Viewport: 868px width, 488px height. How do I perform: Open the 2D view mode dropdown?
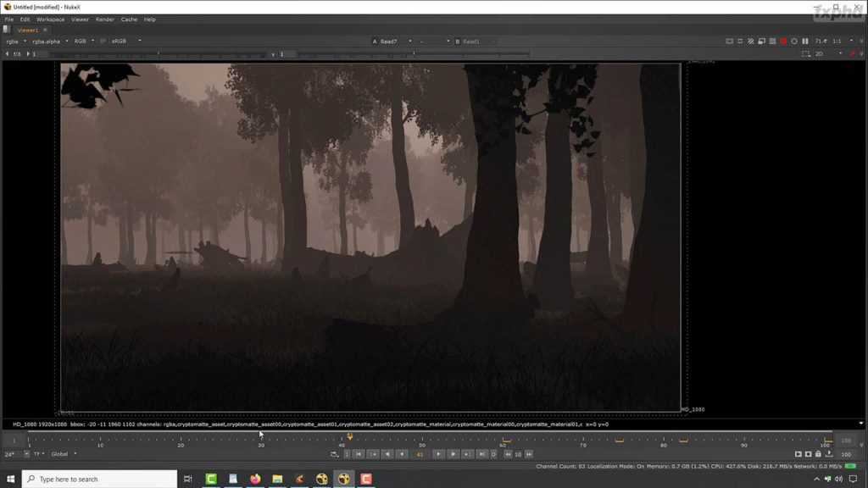828,54
